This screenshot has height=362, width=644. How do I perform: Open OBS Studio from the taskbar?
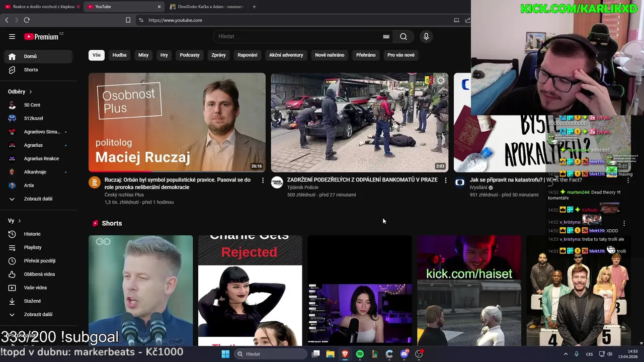click(419, 354)
